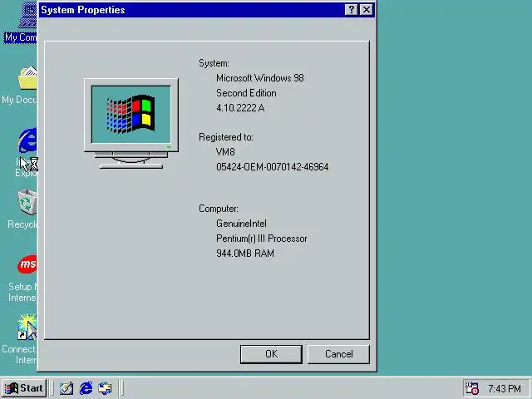Click the Second Edition text line
Viewport: 532px width, 399px height.
(x=246, y=93)
